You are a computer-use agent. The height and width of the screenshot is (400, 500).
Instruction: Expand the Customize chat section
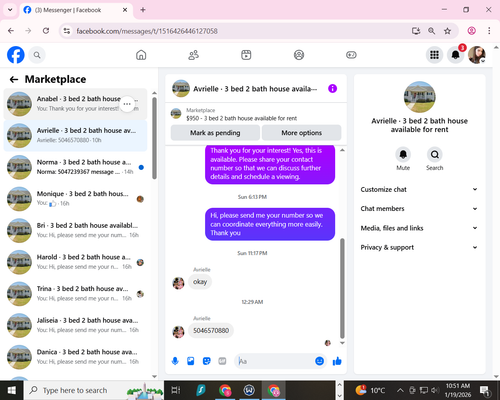click(x=419, y=189)
